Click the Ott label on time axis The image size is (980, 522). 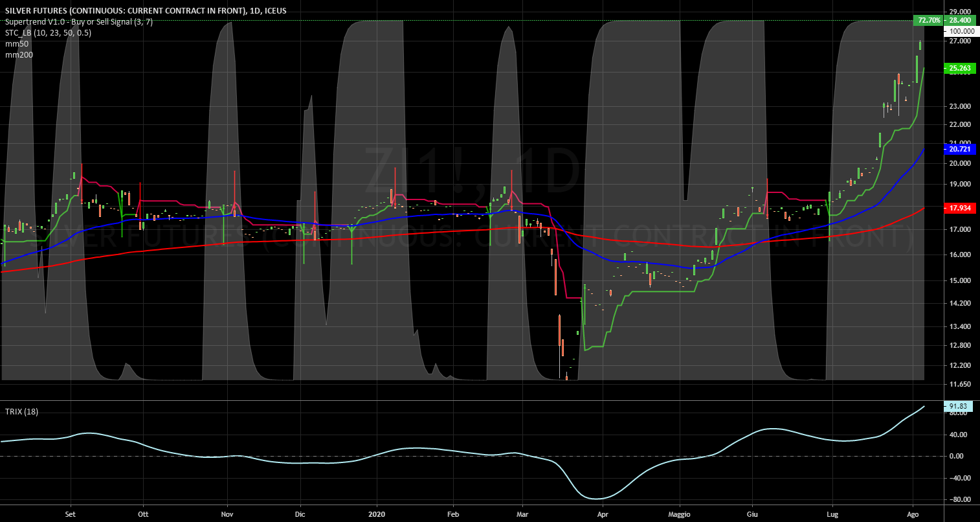point(144,514)
